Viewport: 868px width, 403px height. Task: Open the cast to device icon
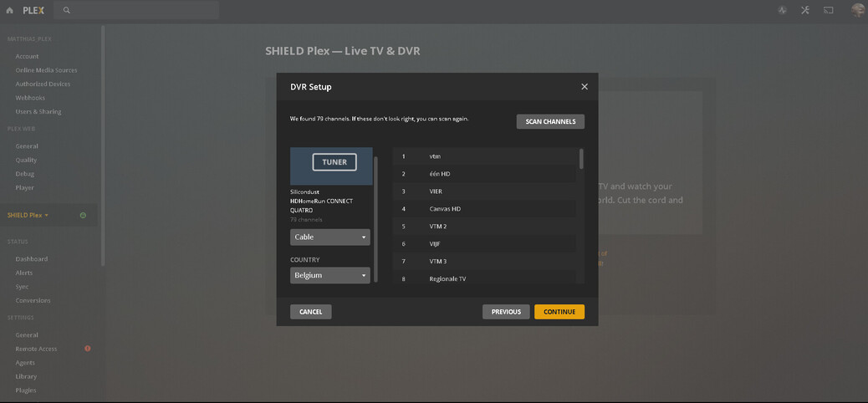pos(828,10)
